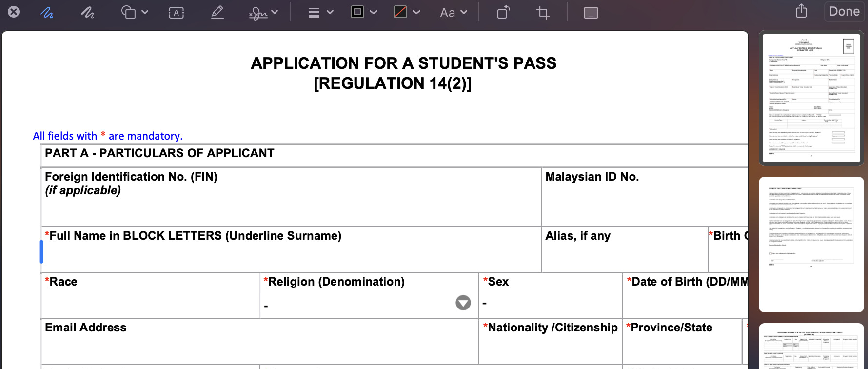868x369 pixels.
Task: Select the Highlight pen tool
Action: (x=217, y=12)
